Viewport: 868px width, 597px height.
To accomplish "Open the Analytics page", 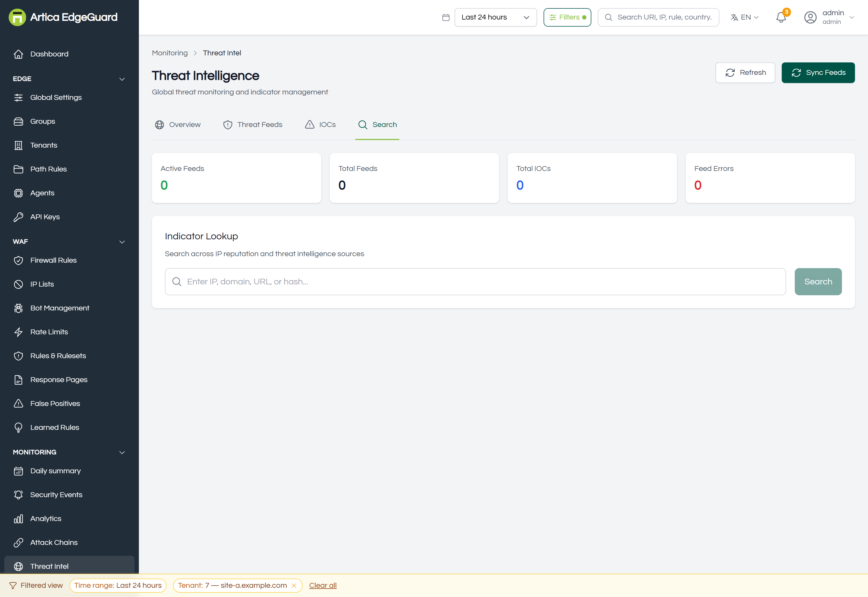I will pos(69,519).
